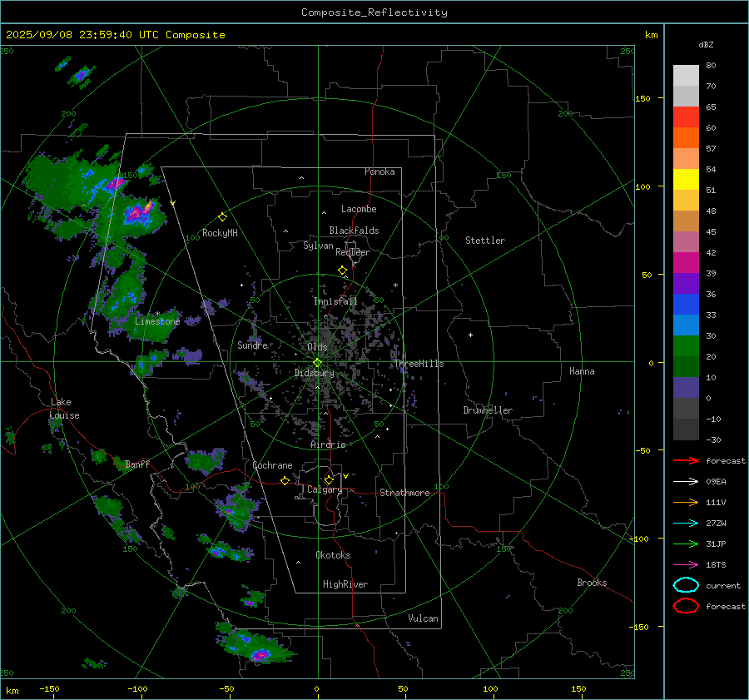
Task: Click the Drumheller label
Action: tap(488, 410)
